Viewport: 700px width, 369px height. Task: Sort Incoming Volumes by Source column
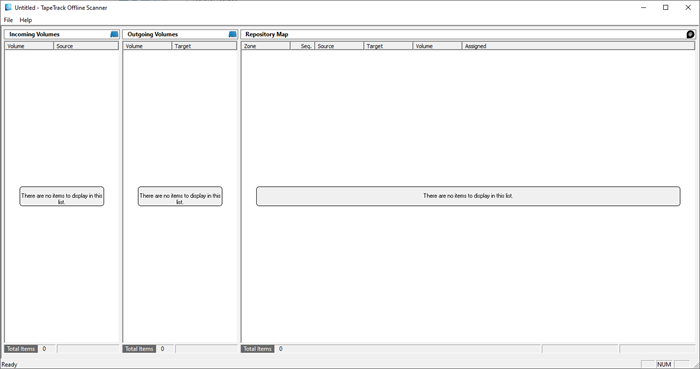(86, 46)
